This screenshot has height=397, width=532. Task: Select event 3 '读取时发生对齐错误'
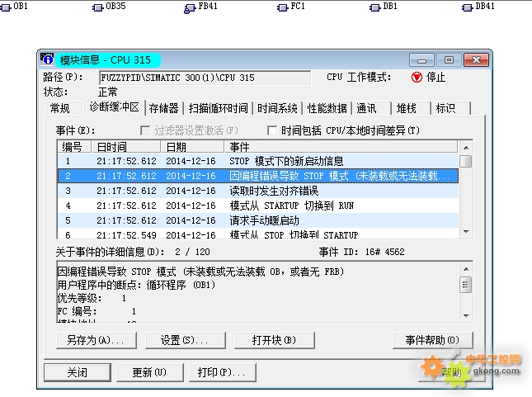(x=258, y=191)
